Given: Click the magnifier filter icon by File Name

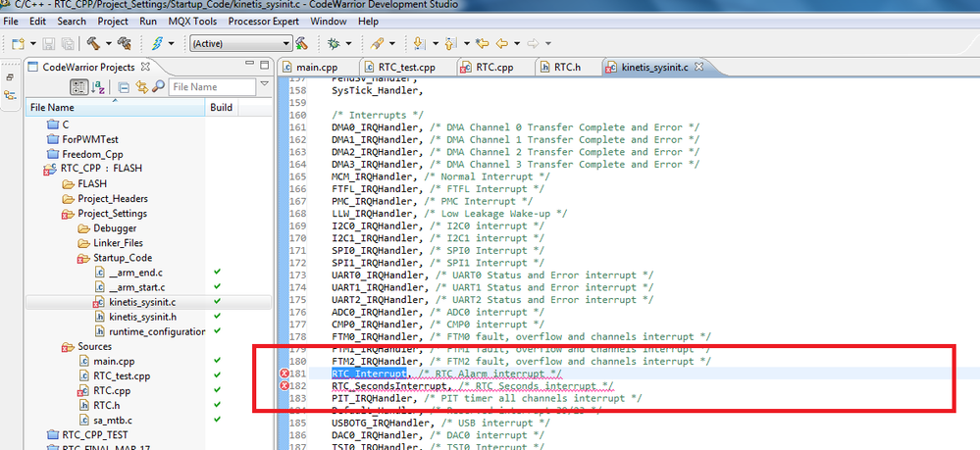Looking at the screenshot, I should coord(158,87).
